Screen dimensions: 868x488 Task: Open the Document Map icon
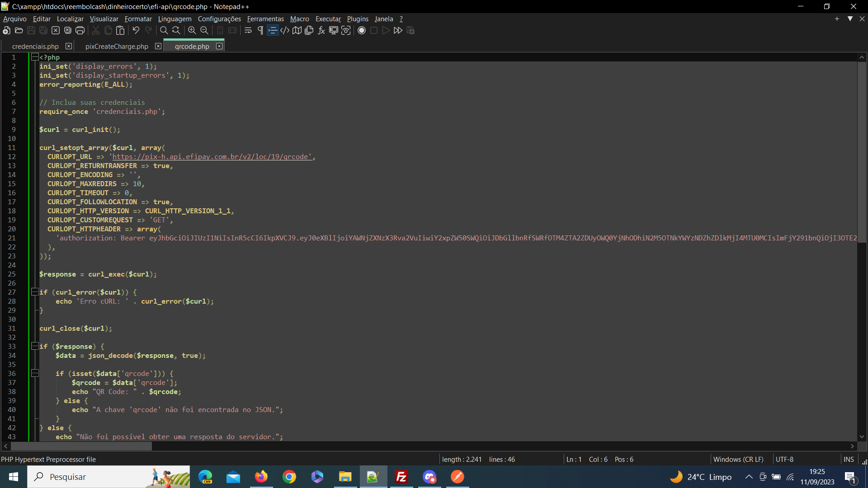click(297, 30)
